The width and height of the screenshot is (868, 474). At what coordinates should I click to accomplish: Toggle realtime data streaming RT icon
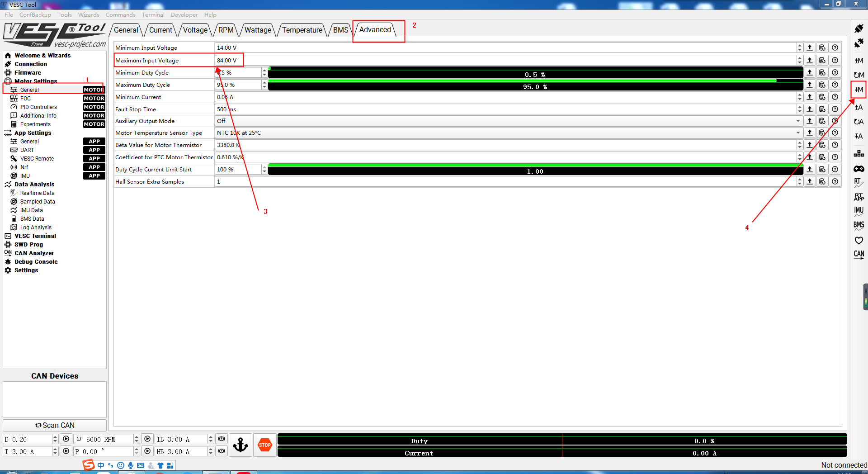pyautogui.click(x=859, y=182)
